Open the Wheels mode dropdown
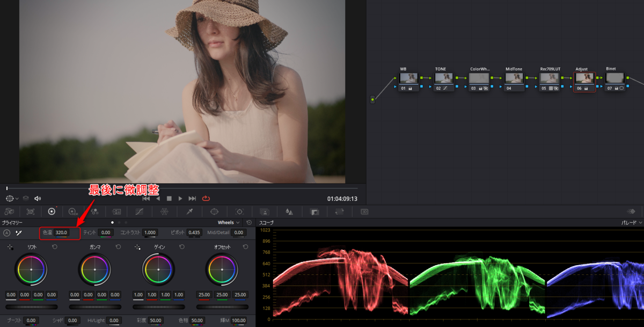The height and width of the screenshot is (327, 644). tap(229, 222)
